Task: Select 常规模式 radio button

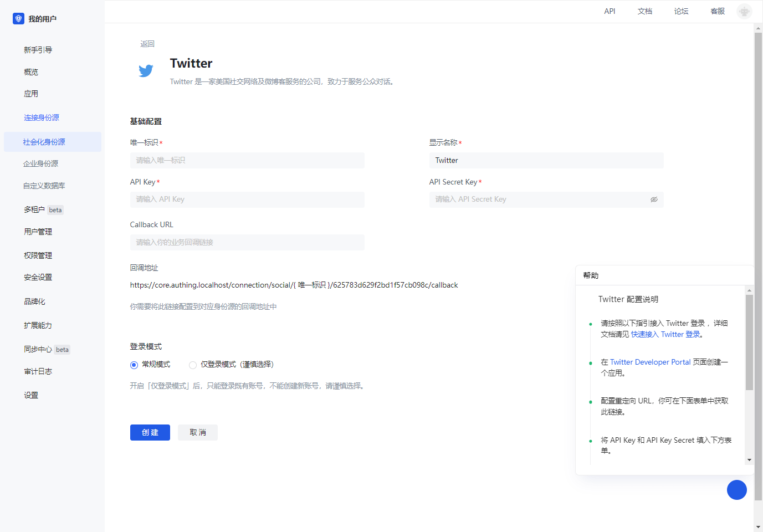Action: (134, 365)
